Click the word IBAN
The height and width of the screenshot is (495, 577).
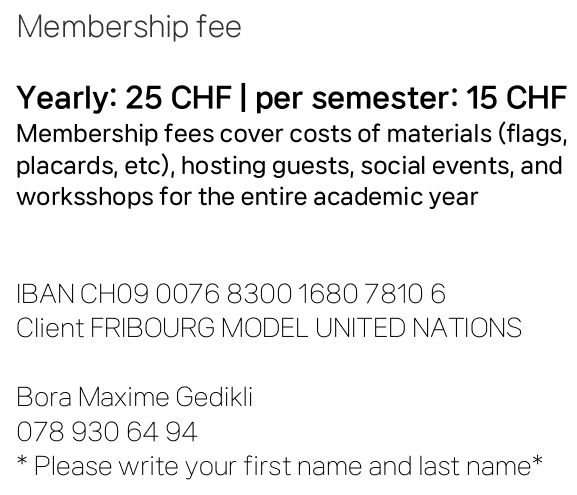click(x=45, y=294)
